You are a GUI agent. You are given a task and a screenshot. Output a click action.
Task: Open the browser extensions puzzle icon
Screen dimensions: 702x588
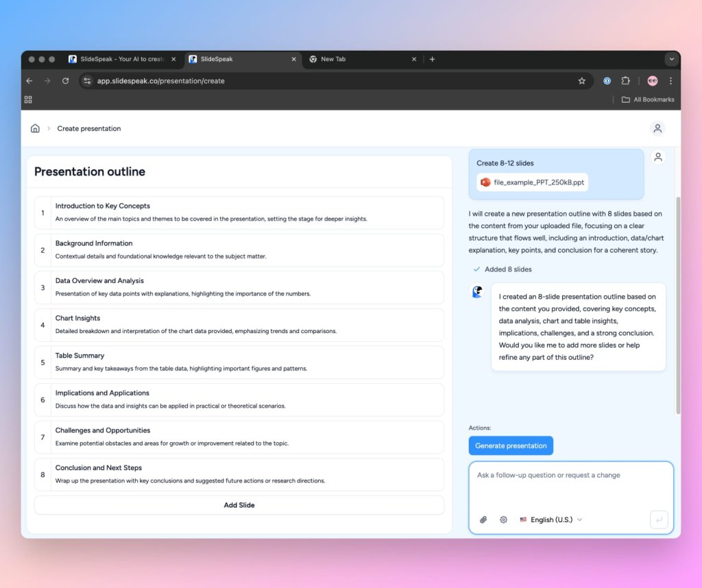625,81
